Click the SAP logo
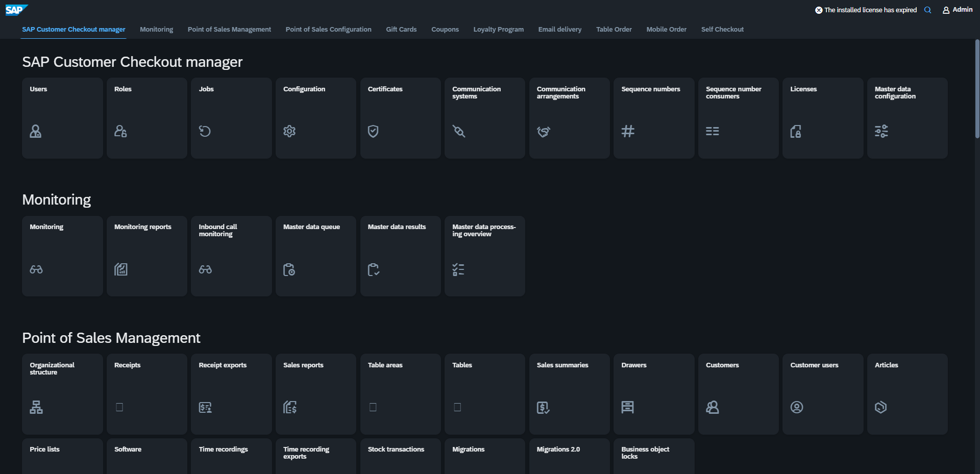Screen dimensions: 980x474 (x=16, y=10)
